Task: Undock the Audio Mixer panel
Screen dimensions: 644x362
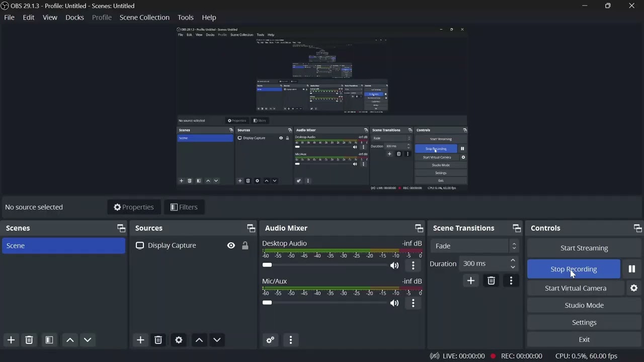Action: [x=419, y=228]
